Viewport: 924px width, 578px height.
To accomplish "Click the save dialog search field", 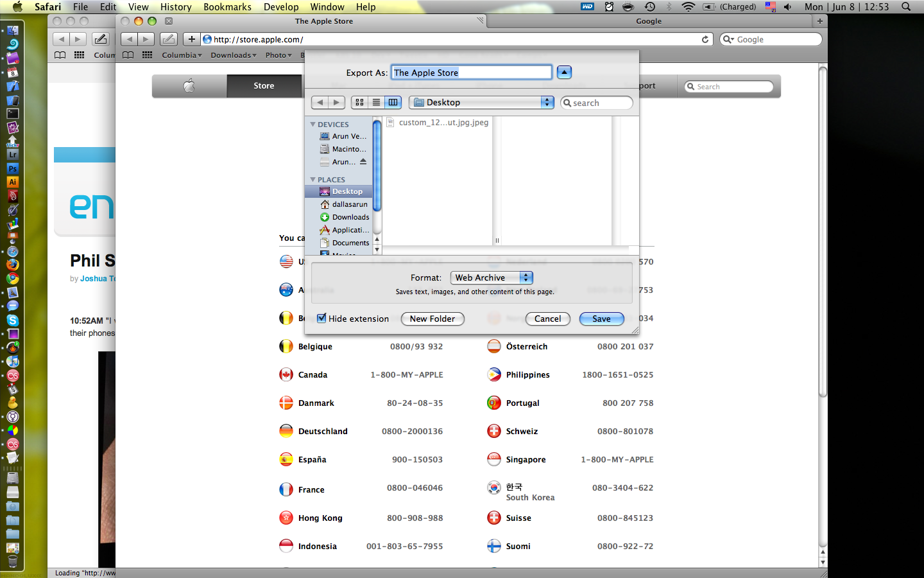I will pyautogui.click(x=597, y=103).
